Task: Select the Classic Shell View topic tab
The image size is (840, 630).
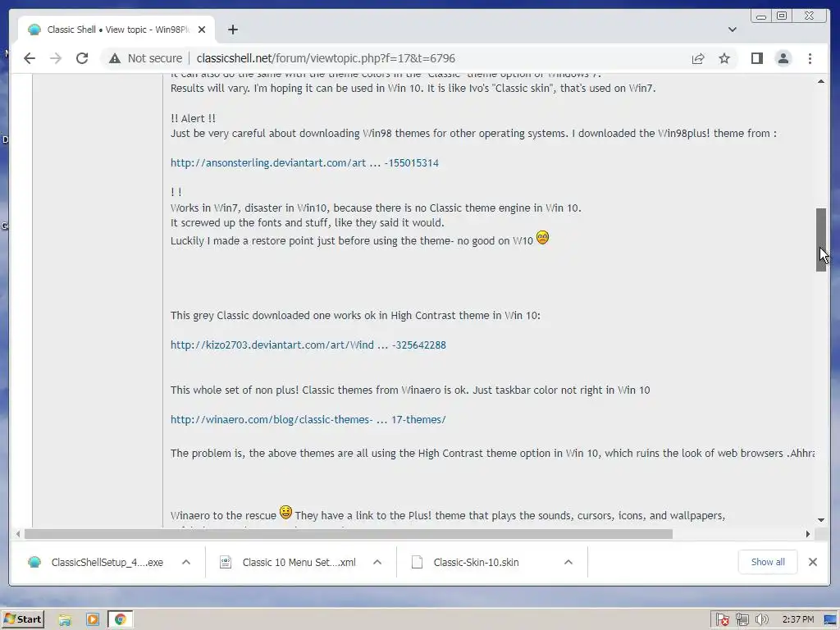Action: [x=117, y=30]
